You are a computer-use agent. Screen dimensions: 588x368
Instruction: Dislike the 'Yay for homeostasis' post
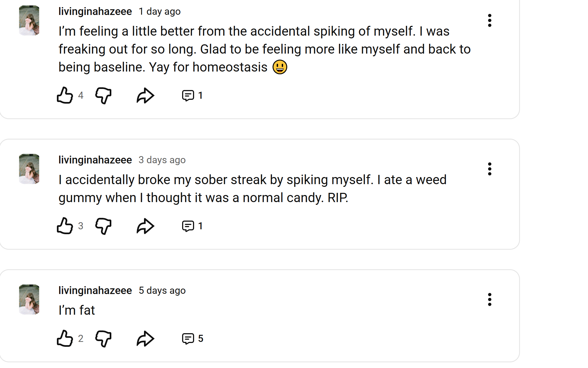tap(103, 95)
